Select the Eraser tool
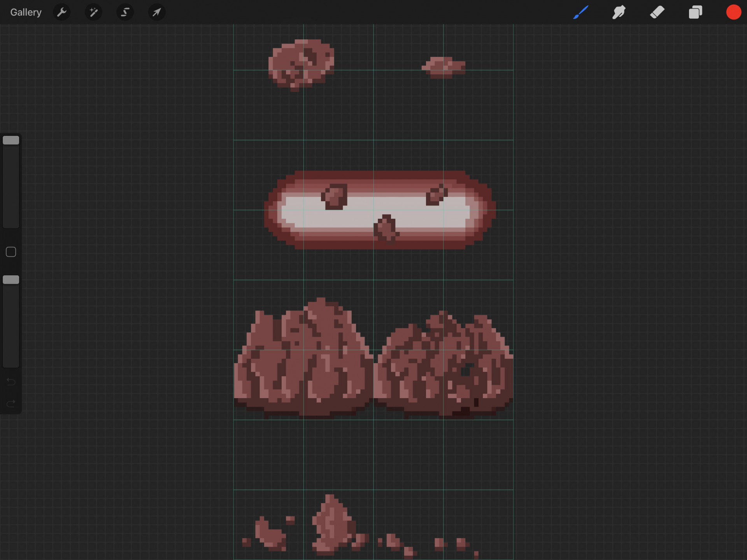Image resolution: width=747 pixels, height=560 pixels. tap(657, 12)
